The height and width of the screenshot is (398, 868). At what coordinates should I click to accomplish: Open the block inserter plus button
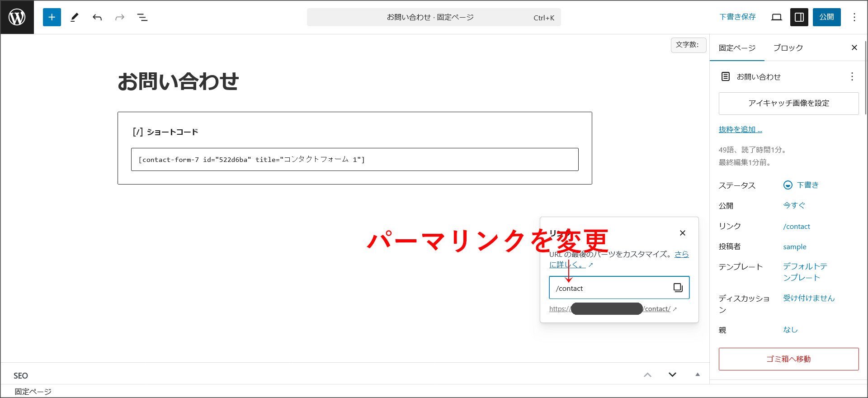coord(52,17)
